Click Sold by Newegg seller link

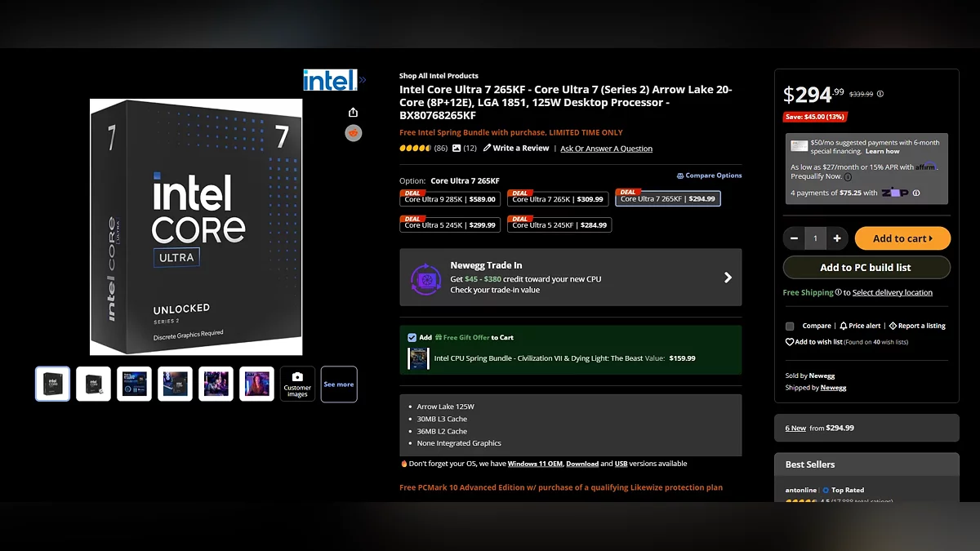click(821, 375)
